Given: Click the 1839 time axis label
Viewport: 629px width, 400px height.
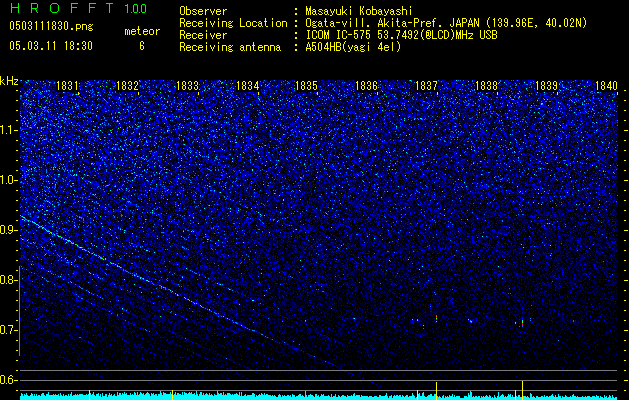Looking at the screenshot, I should [546, 86].
